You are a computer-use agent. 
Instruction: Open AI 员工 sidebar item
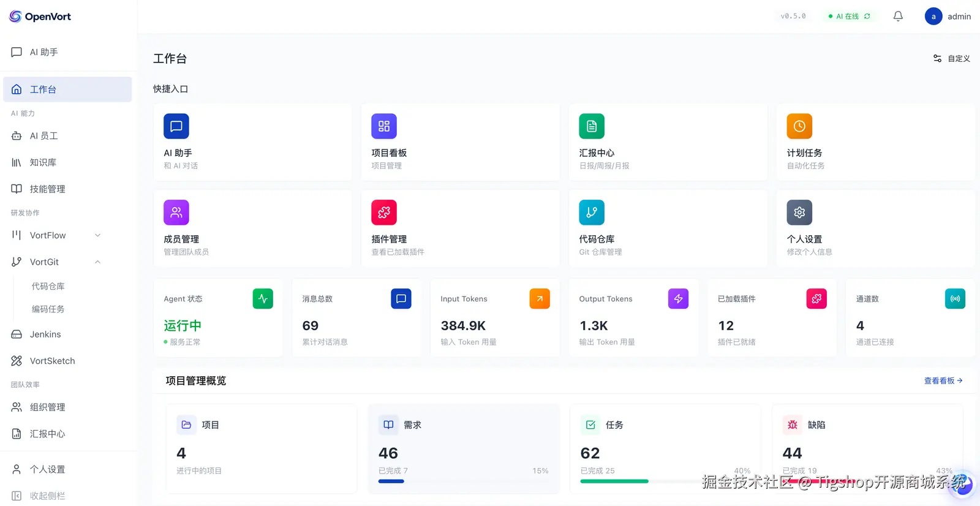click(x=67, y=136)
